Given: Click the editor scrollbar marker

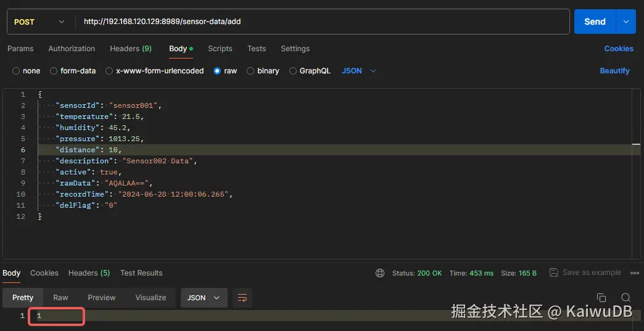Looking at the screenshot, I should pyautogui.click(x=636, y=144).
